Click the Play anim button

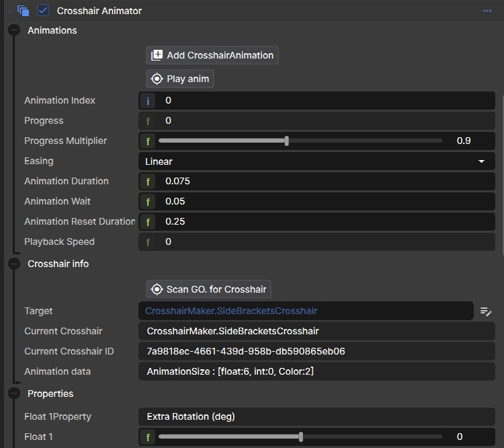180,79
